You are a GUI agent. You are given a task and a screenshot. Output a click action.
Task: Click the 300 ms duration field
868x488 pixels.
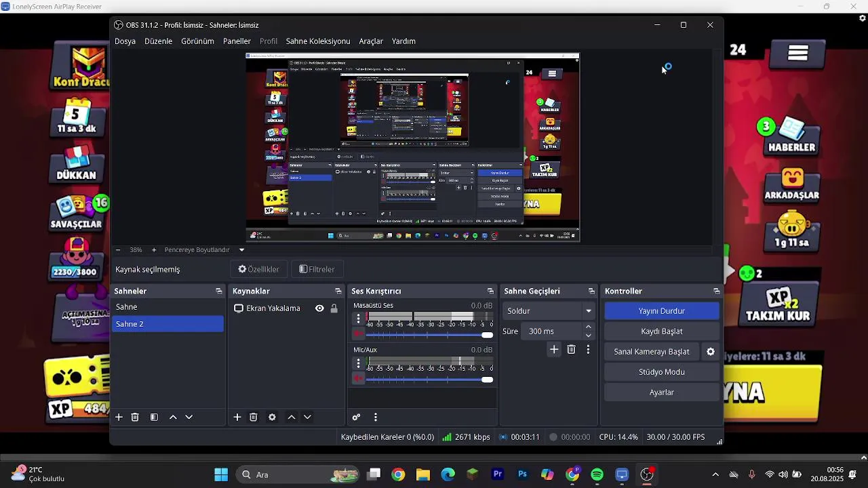click(553, 331)
